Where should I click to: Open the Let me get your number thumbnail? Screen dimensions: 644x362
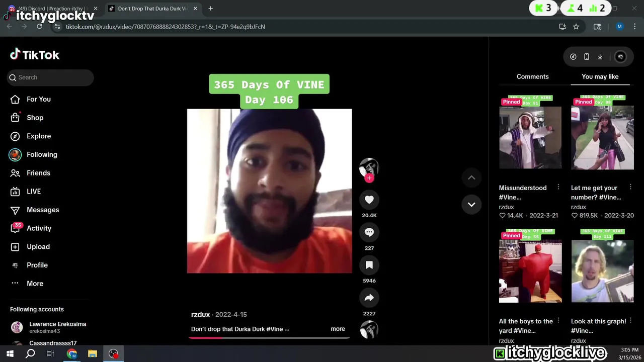tap(602, 132)
